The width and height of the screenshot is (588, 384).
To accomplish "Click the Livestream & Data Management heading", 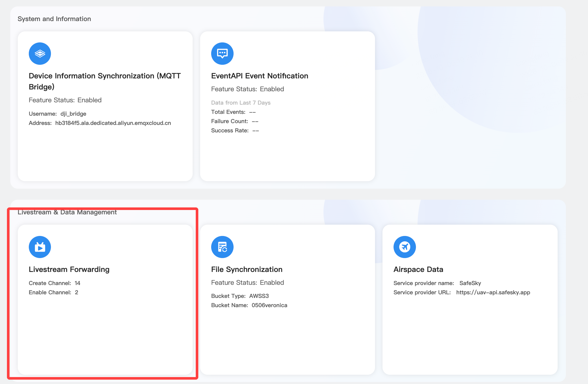I will click(67, 212).
